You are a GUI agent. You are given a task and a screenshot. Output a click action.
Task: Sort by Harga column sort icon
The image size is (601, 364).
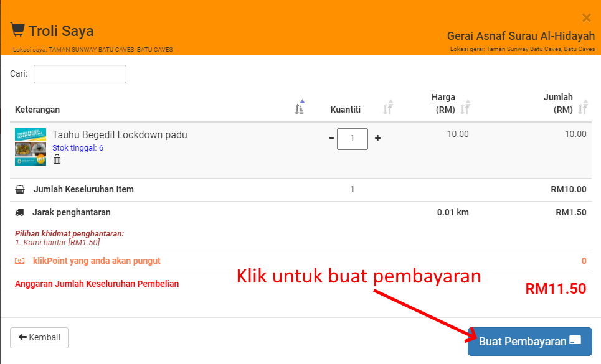(x=465, y=108)
